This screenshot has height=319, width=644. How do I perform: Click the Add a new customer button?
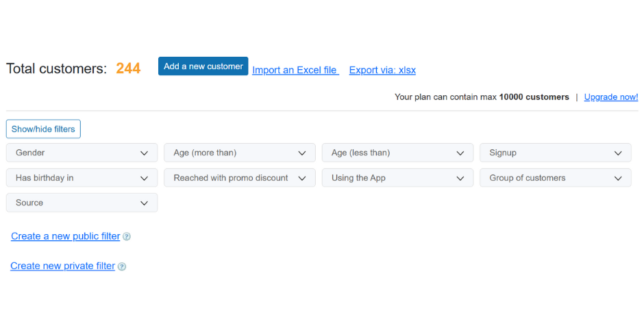(203, 66)
